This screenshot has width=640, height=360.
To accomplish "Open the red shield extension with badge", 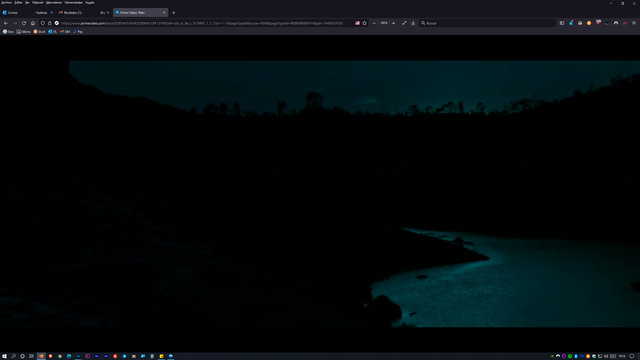I will (x=598, y=23).
